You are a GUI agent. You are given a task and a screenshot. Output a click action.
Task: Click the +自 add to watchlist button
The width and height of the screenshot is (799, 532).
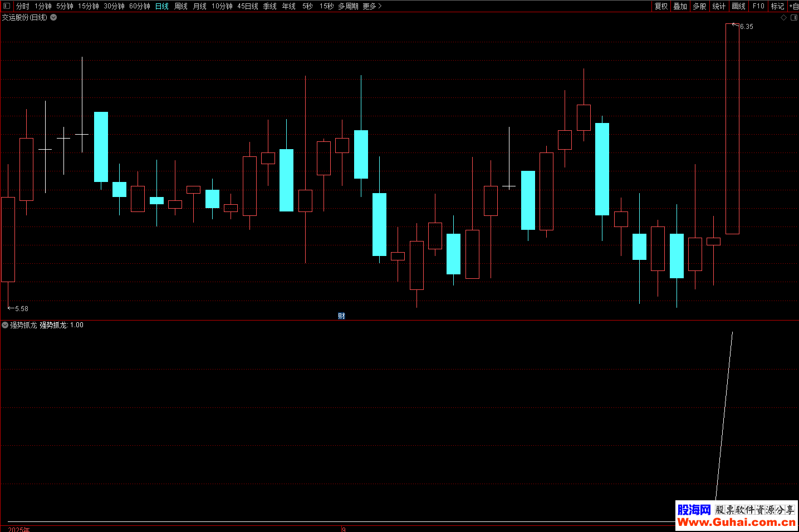[x=793, y=6]
